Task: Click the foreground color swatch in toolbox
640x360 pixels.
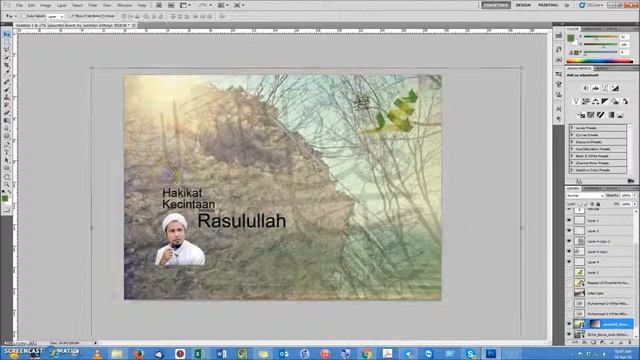Action: pyautogui.click(x=5, y=198)
